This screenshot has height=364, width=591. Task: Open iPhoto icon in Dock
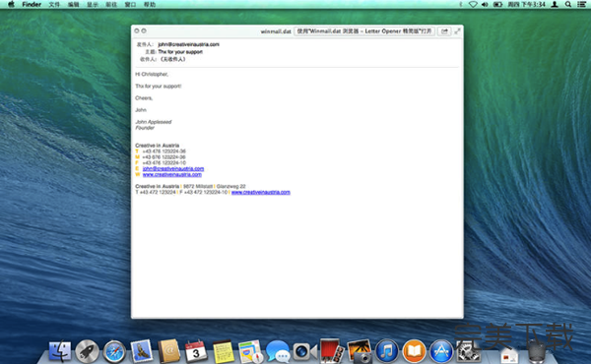click(x=360, y=351)
